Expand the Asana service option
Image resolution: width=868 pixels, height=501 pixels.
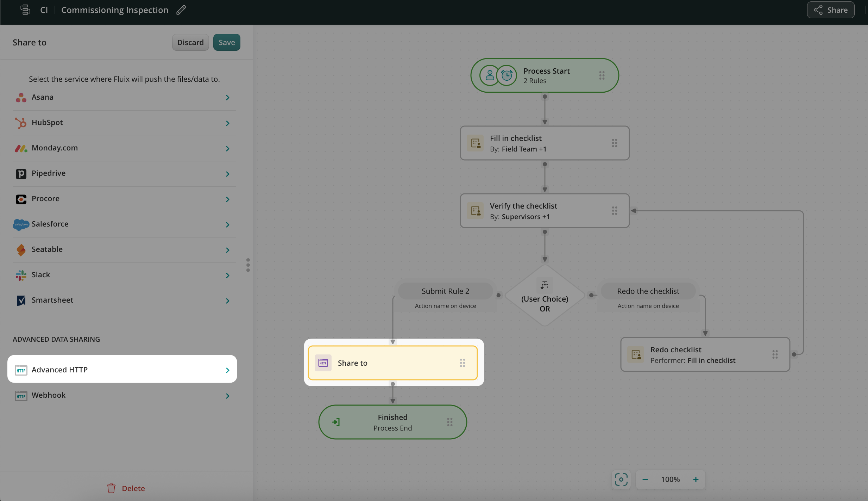coord(227,98)
